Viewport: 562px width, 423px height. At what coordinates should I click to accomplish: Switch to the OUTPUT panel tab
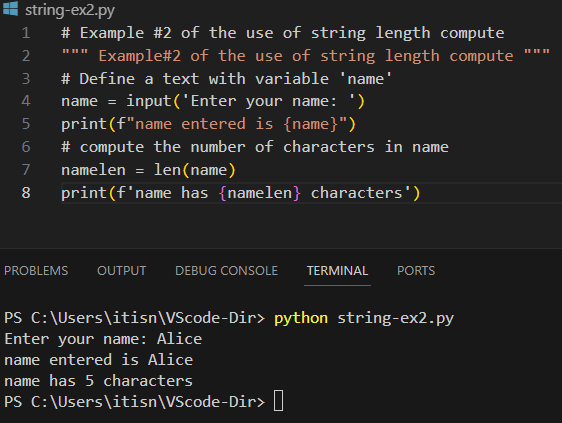[x=122, y=271]
